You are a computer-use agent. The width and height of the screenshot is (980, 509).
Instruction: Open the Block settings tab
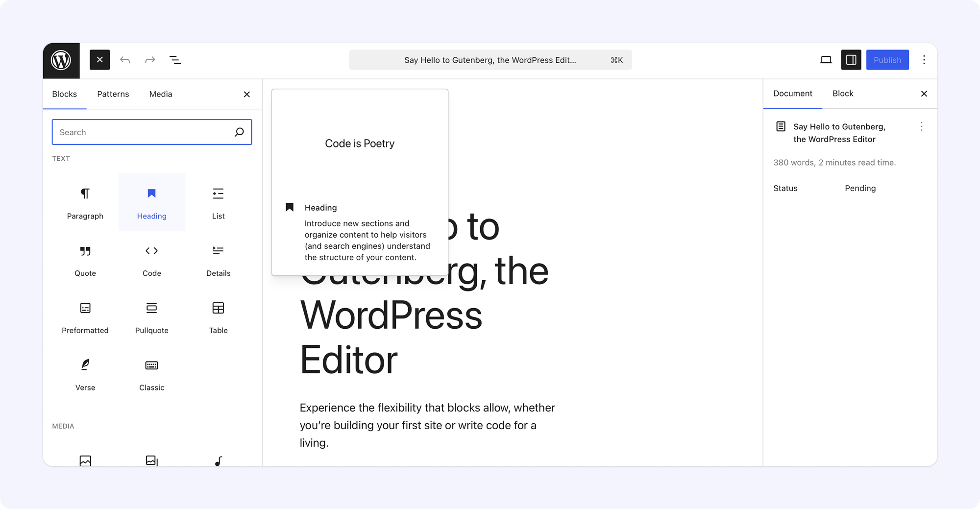click(843, 94)
